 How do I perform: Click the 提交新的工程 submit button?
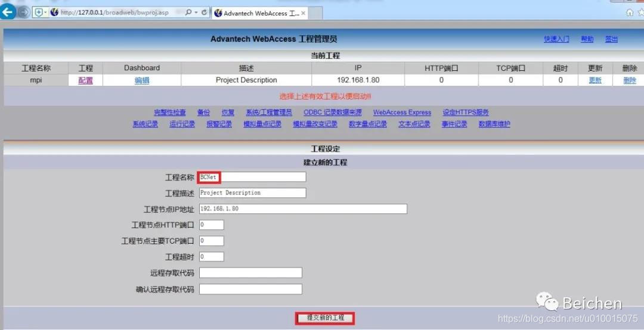click(325, 317)
